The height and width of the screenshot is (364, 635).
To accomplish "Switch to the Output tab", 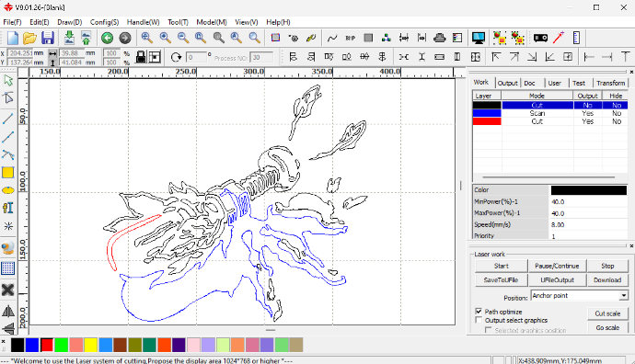I will point(507,83).
